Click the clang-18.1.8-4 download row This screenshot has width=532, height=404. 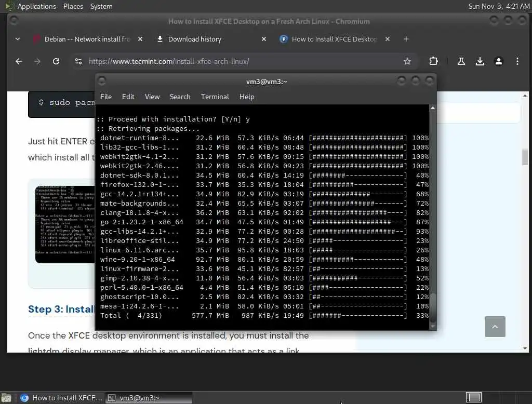coord(264,213)
